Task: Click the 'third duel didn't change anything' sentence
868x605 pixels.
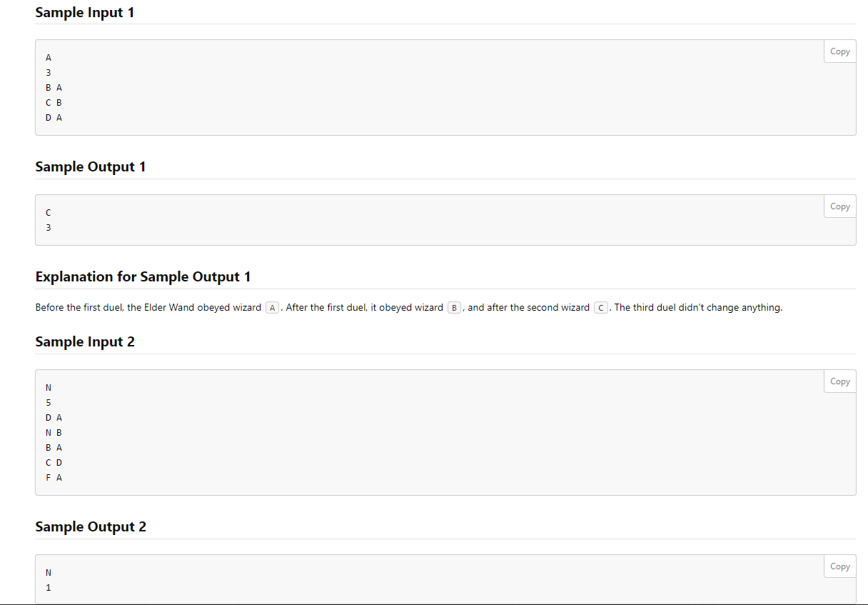Action: (697, 308)
